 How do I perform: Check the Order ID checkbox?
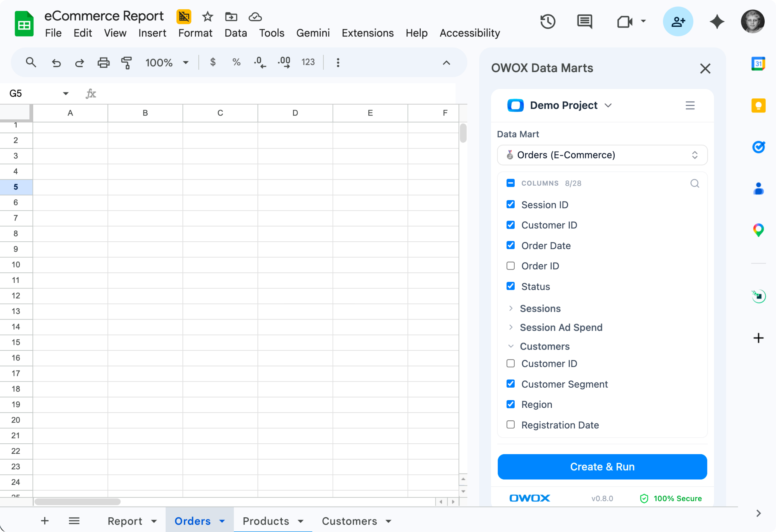coord(510,266)
